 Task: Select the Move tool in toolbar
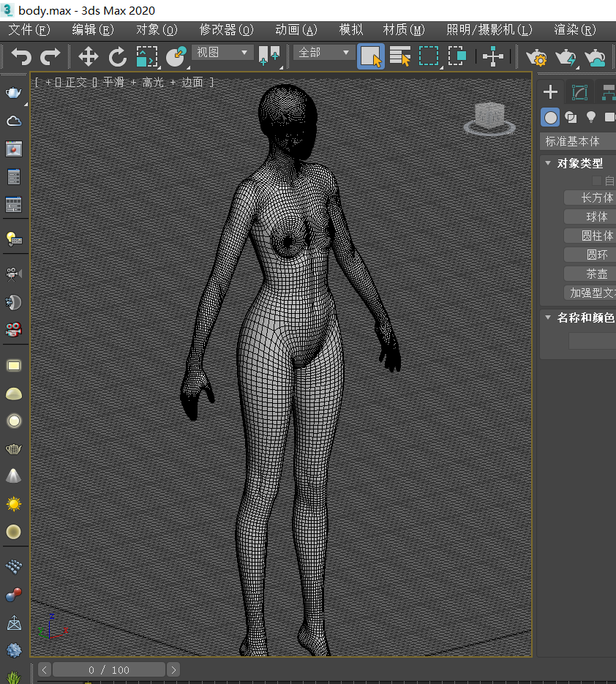pyautogui.click(x=89, y=56)
